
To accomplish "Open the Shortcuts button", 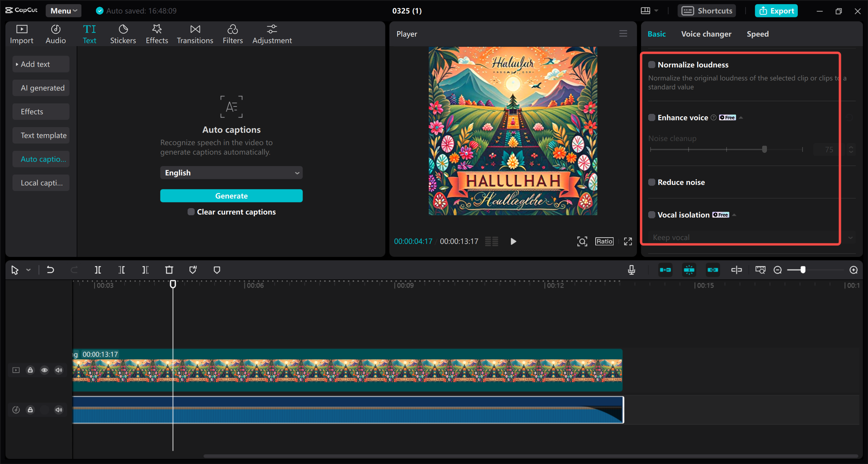I will (707, 11).
